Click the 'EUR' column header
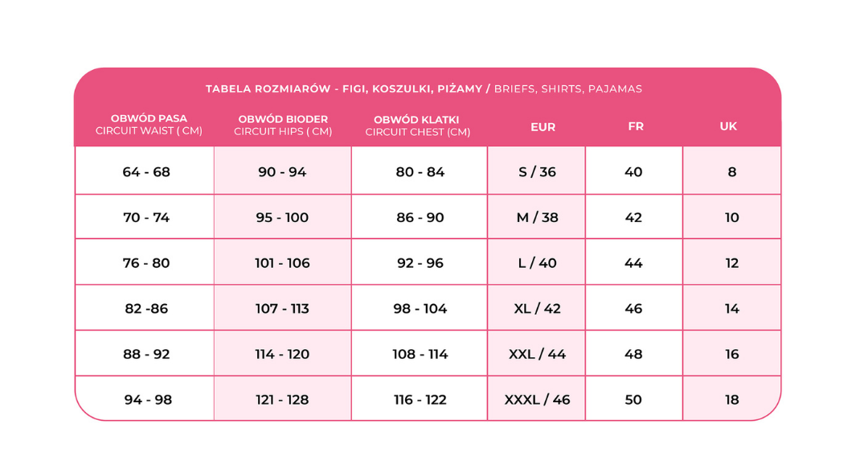Viewport: 868px width, 469px height. pos(543,126)
